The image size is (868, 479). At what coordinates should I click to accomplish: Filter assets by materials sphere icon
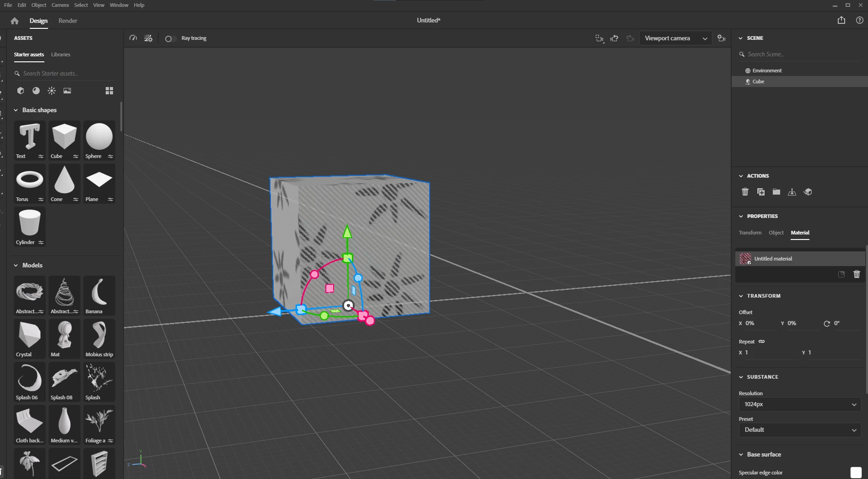(36, 91)
